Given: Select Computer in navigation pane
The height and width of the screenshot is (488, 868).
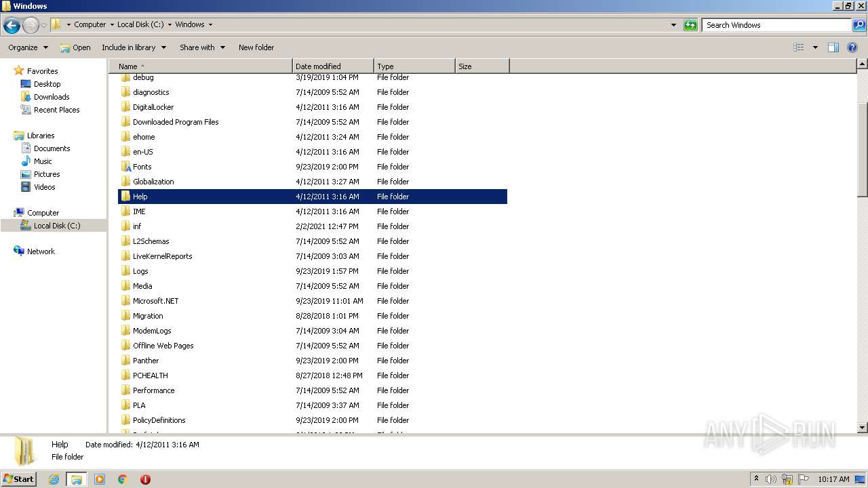Looking at the screenshot, I should point(43,213).
